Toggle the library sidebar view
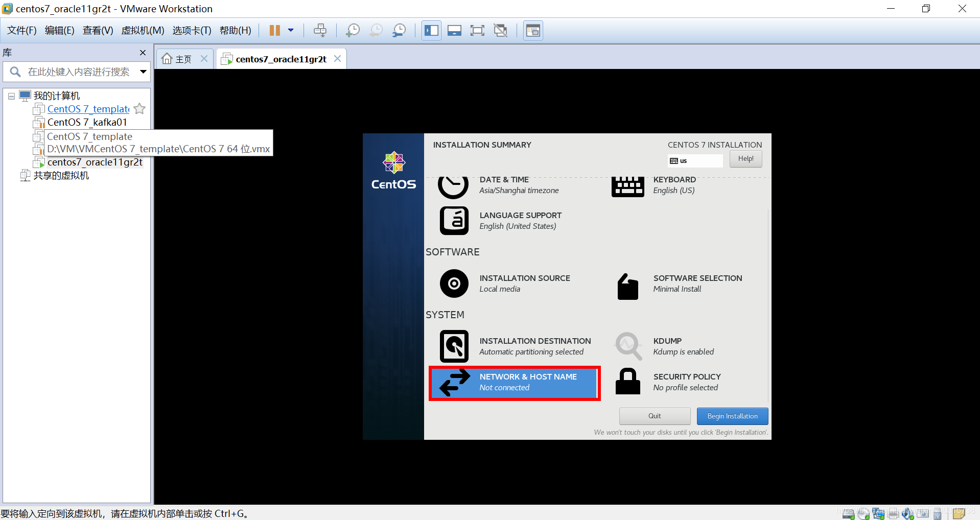The image size is (980, 520). 431,31
